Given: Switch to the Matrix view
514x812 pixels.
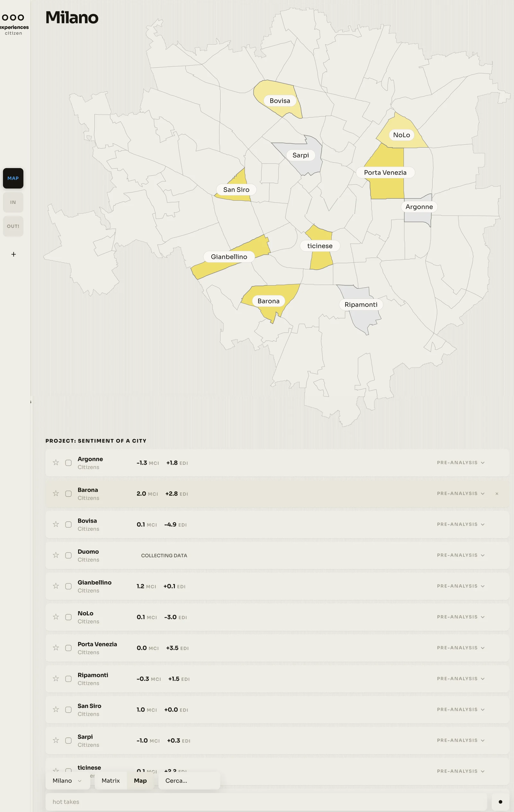Looking at the screenshot, I should [111, 780].
